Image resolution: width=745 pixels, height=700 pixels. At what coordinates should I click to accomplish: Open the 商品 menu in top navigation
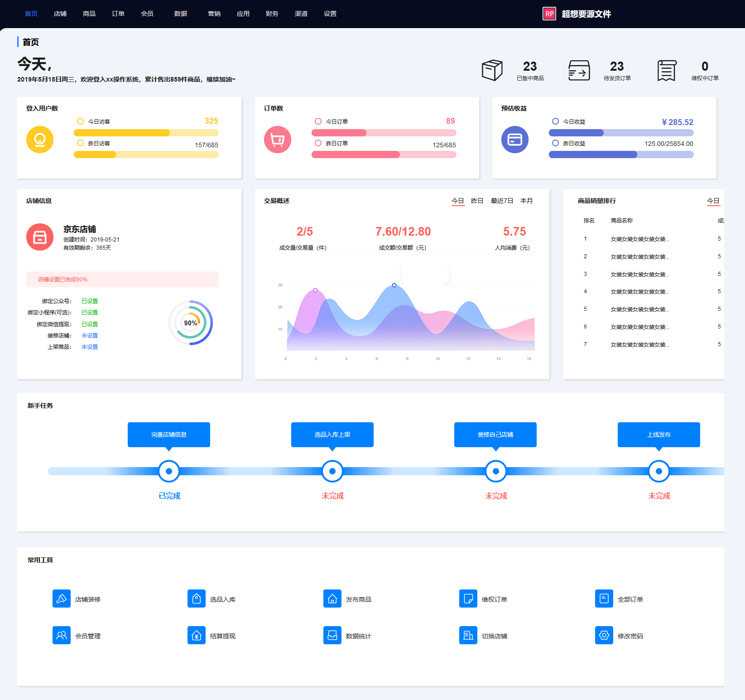click(x=89, y=14)
